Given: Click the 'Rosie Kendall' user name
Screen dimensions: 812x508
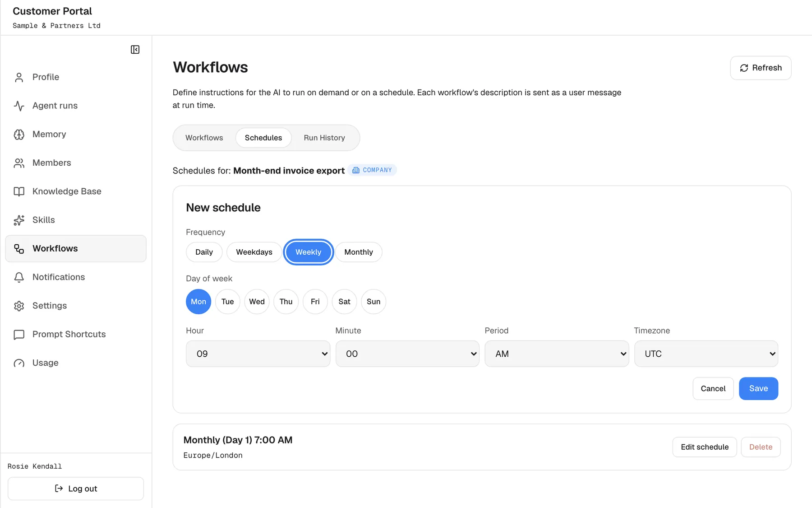Looking at the screenshot, I should 35,466.
